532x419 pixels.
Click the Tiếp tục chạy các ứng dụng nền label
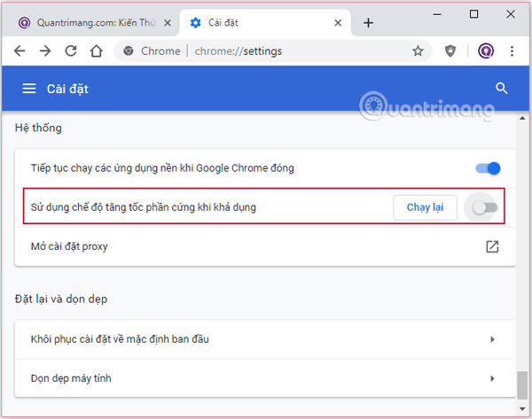point(162,168)
